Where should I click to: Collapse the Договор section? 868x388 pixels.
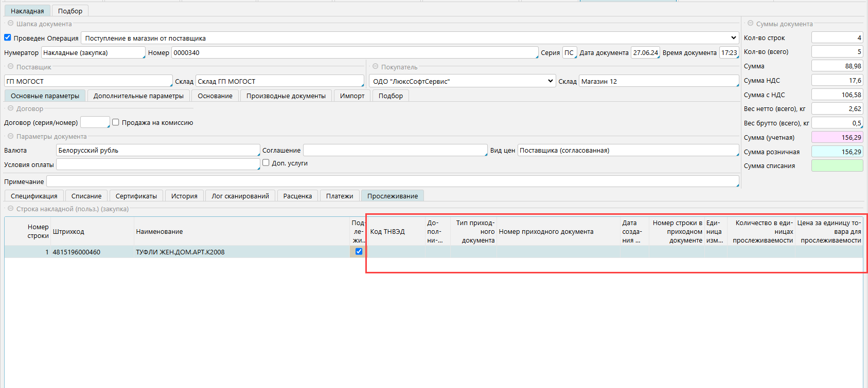[10, 108]
